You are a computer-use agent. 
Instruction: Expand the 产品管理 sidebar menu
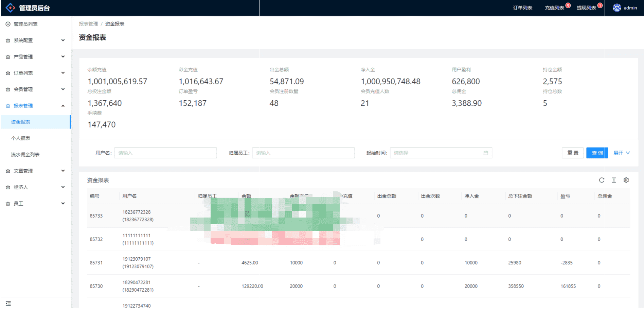[35, 57]
